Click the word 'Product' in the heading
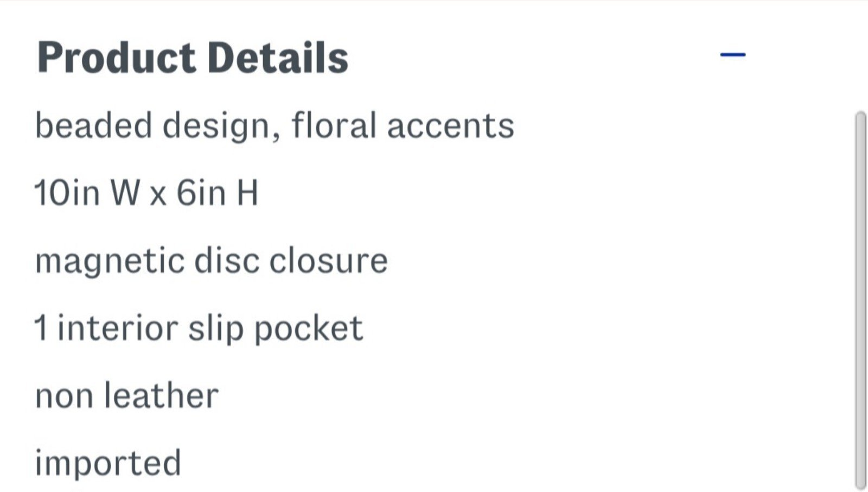 tap(116, 58)
